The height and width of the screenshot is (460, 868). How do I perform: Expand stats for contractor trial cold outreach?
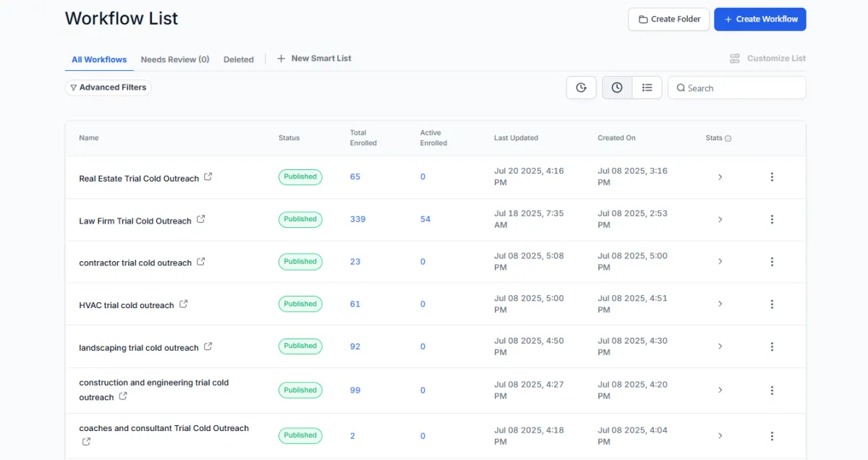(x=720, y=262)
